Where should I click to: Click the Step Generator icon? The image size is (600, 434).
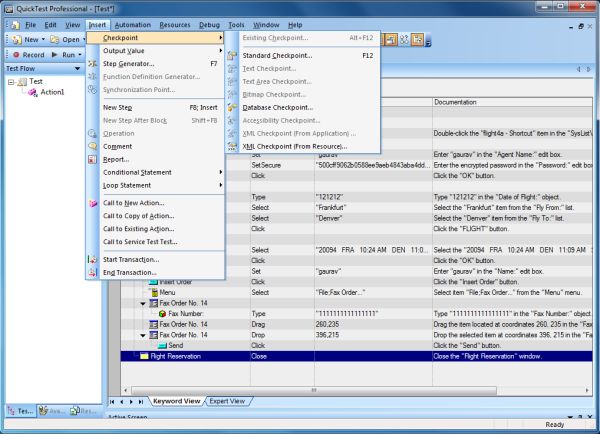click(93, 64)
